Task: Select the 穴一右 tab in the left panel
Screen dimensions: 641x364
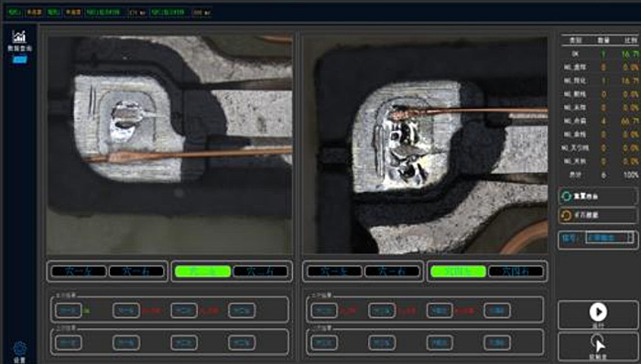Action: [x=136, y=272]
